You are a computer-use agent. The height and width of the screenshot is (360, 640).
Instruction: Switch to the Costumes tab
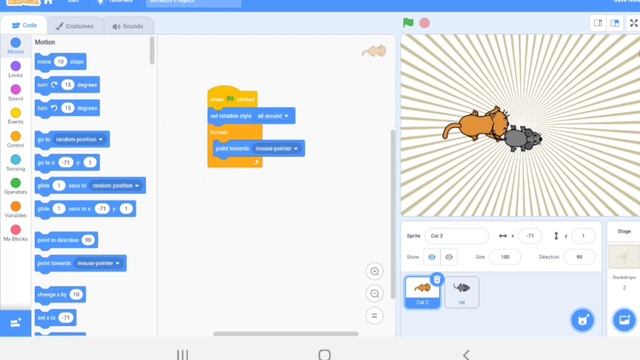pos(75,26)
